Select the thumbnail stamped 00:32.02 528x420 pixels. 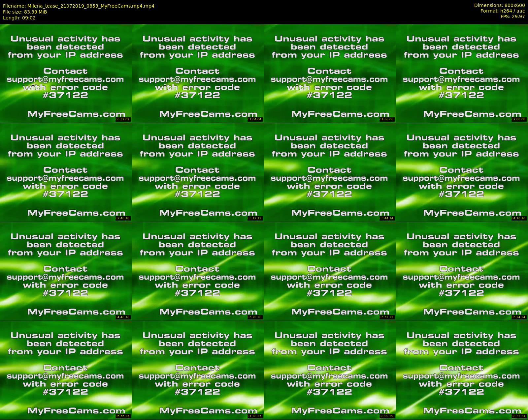coord(66,73)
